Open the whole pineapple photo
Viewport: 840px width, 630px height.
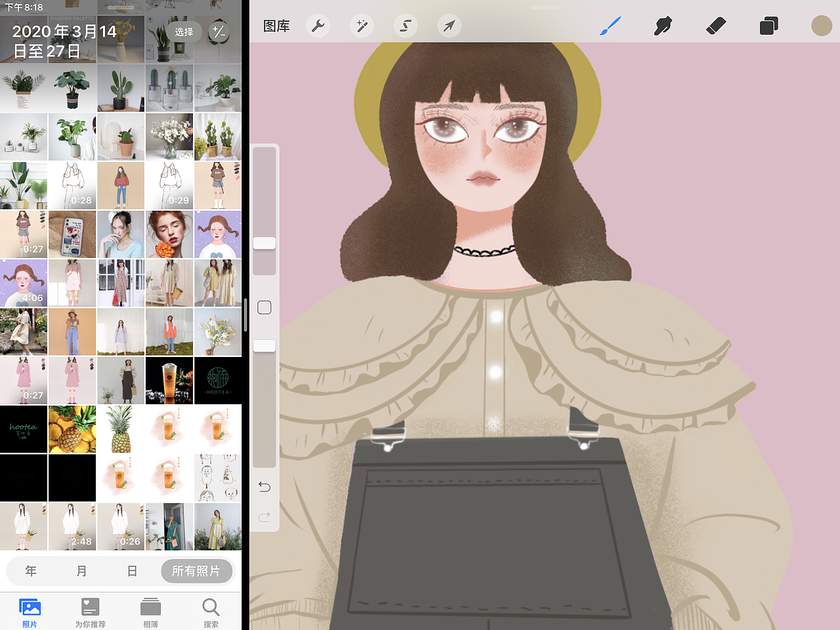(x=121, y=429)
